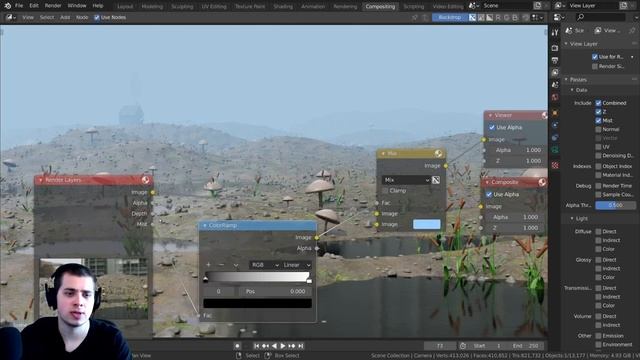The width and height of the screenshot is (640, 360).
Task: Enable the Normal pass checkbox
Action: tap(598, 129)
